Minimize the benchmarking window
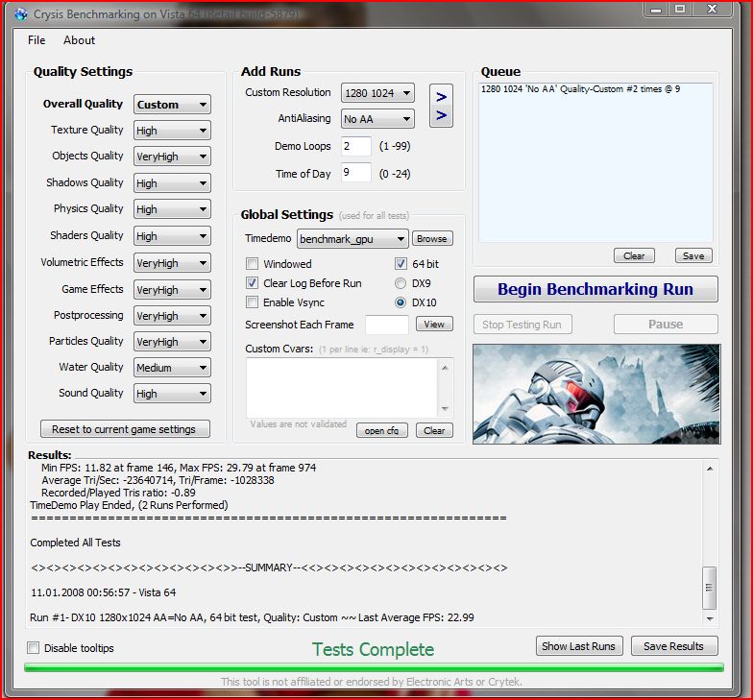The height and width of the screenshot is (700, 753). pyautogui.click(x=656, y=10)
